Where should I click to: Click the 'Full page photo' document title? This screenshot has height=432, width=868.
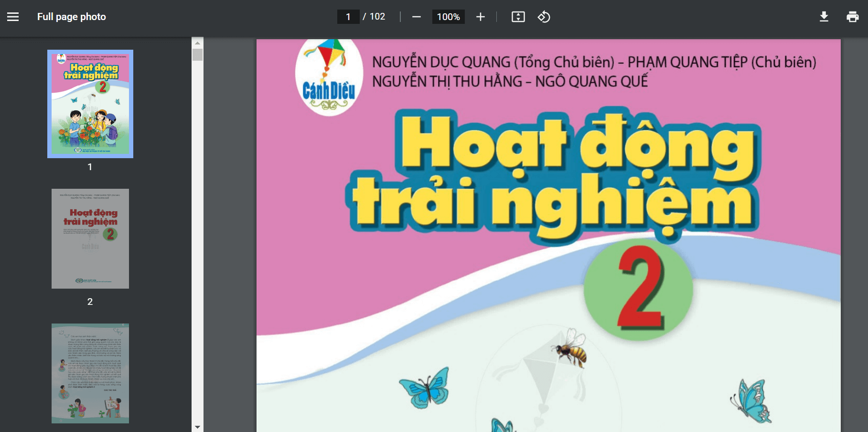click(x=72, y=17)
